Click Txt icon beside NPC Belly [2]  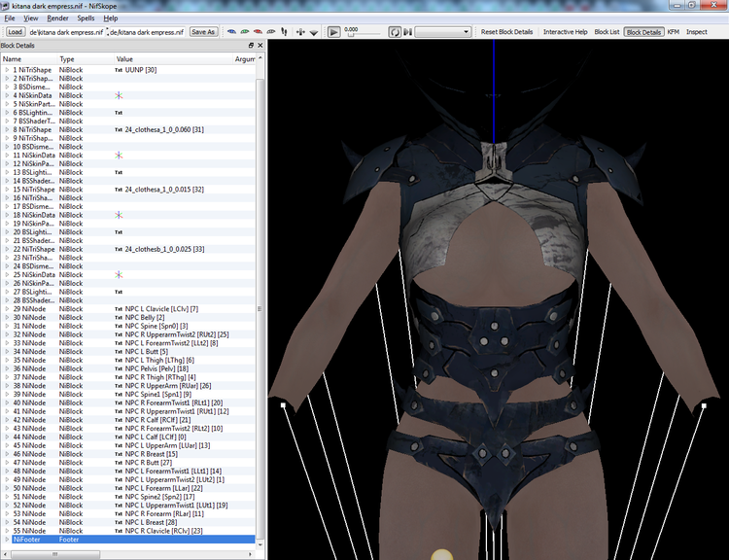[x=119, y=317]
